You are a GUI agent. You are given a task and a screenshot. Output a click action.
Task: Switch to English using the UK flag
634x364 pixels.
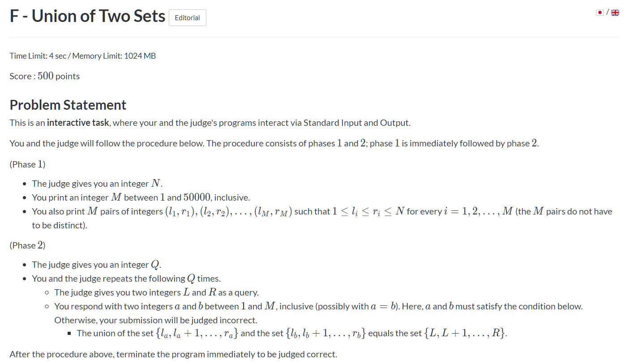(x=615, y=13)
